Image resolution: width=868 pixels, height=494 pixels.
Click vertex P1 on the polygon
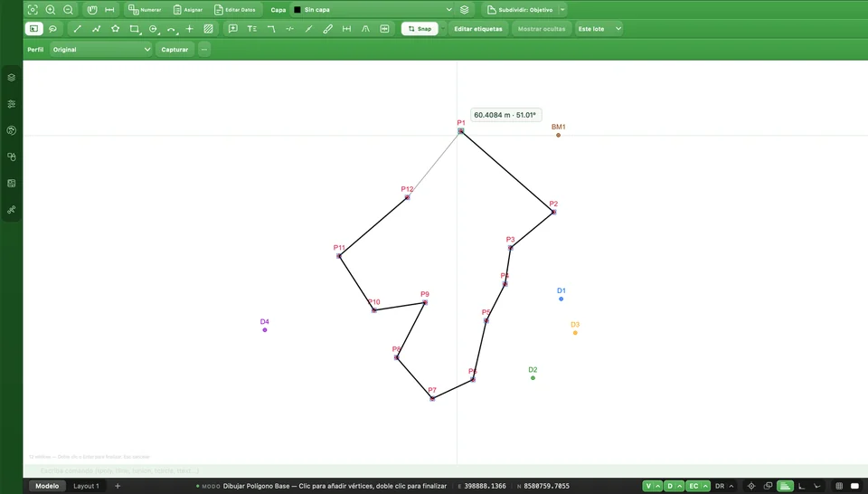tap(460, 131)
